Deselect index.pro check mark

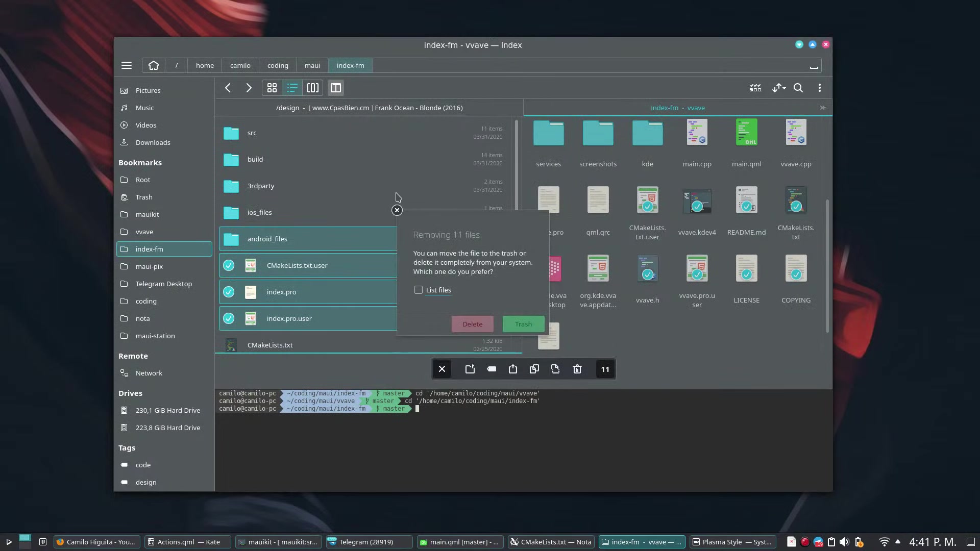click(x=229, y=292)
